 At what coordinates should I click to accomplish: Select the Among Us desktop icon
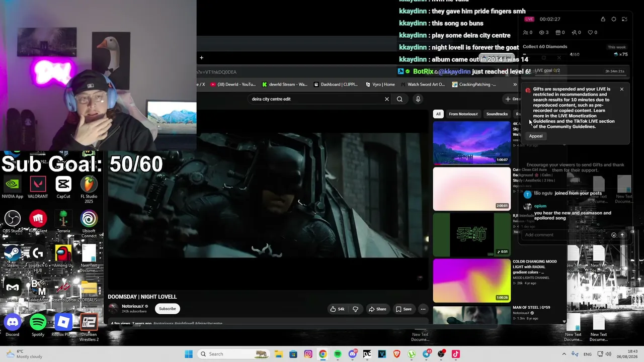[x=63, y=256]
